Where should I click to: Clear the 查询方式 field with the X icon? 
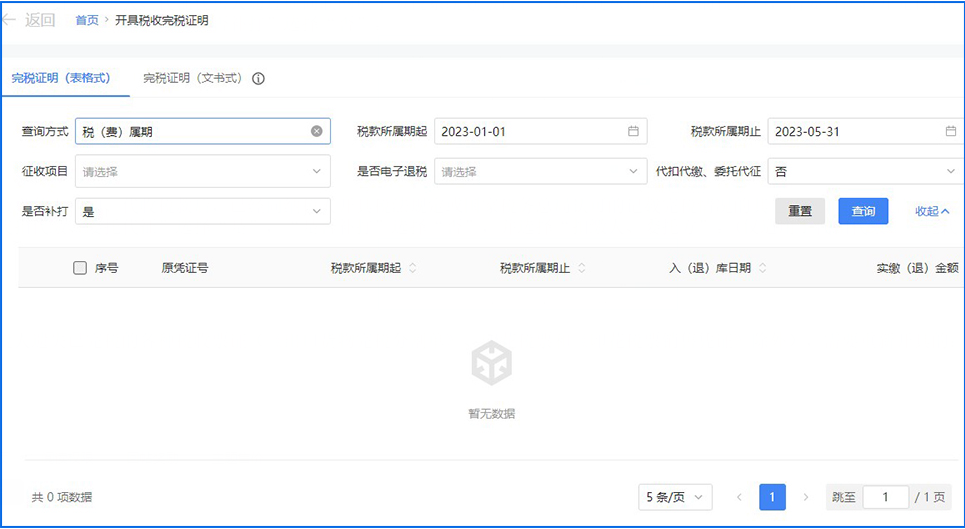(x=316, y=131)
